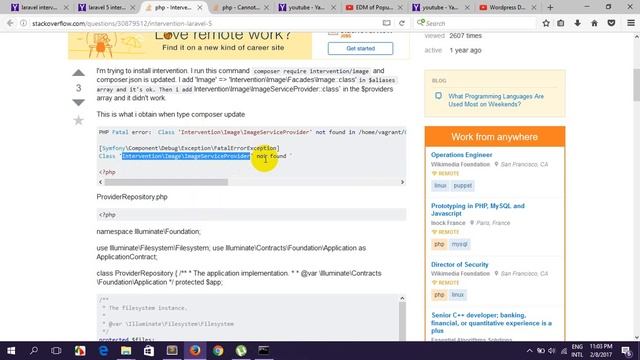Open the Firefox hamburger menu
The height and width of the screenshot is (360, 640).
[631, 23]
